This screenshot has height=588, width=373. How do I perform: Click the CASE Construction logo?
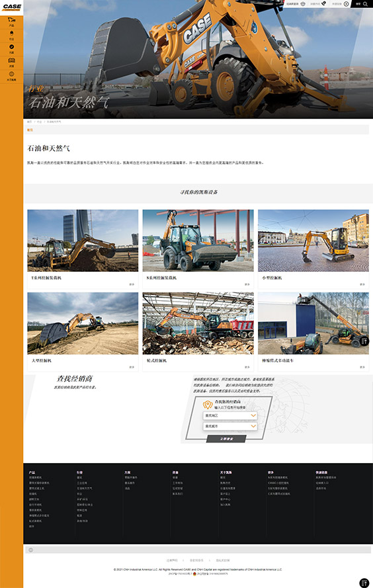tap(12, 7)
